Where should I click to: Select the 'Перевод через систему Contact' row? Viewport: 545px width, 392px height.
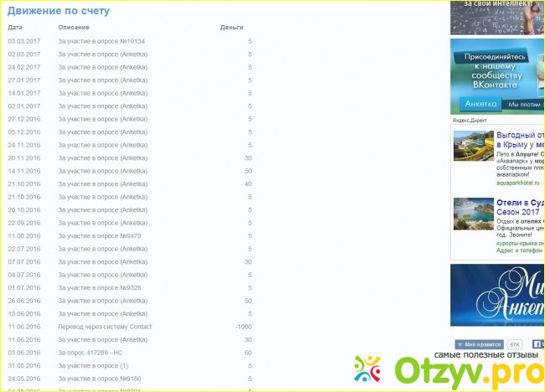(105, 327)
